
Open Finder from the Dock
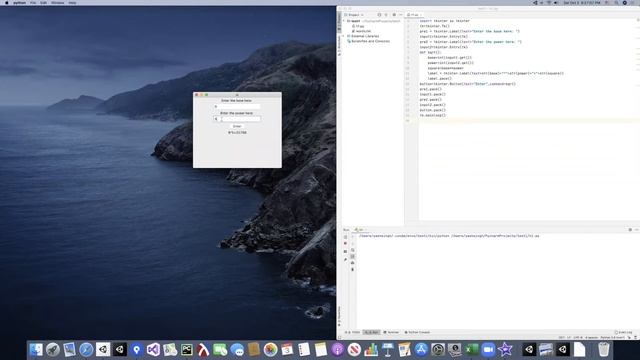[x=36, y=350]
